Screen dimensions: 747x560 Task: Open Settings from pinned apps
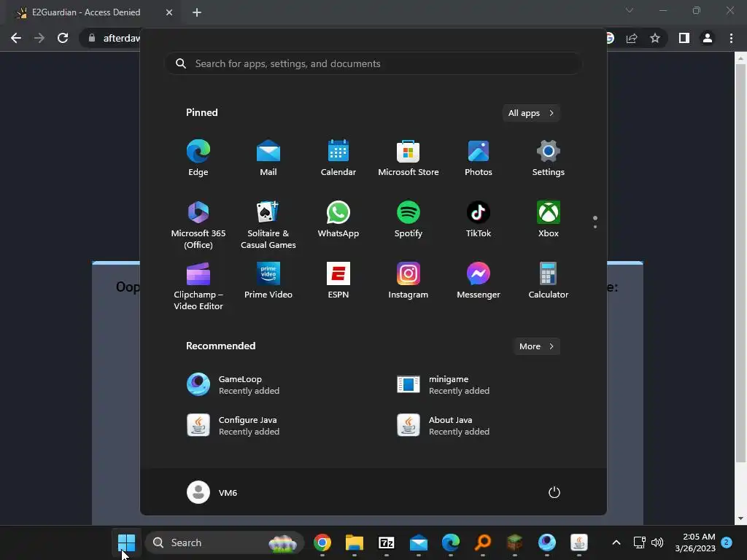[x=549, y=158]
